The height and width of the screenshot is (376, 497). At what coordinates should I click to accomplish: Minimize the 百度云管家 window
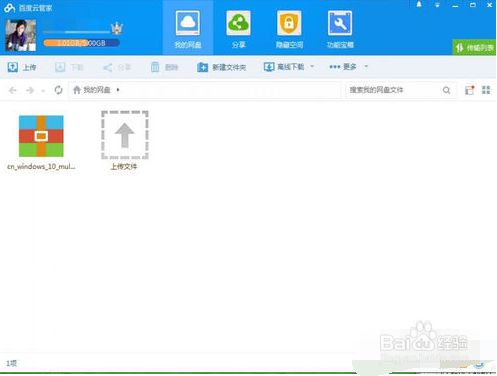click(455, 5)
